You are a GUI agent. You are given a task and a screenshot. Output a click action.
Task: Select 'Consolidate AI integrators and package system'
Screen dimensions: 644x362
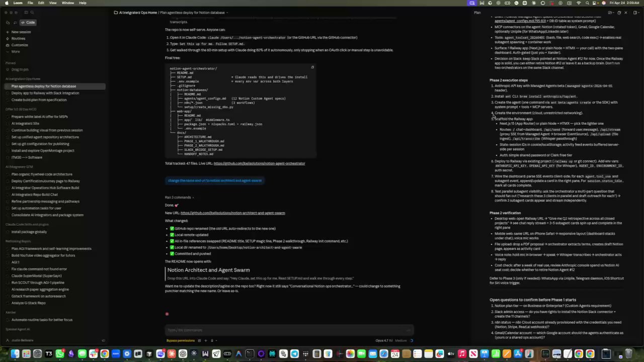pyautogui.click(x=47, y=215)
